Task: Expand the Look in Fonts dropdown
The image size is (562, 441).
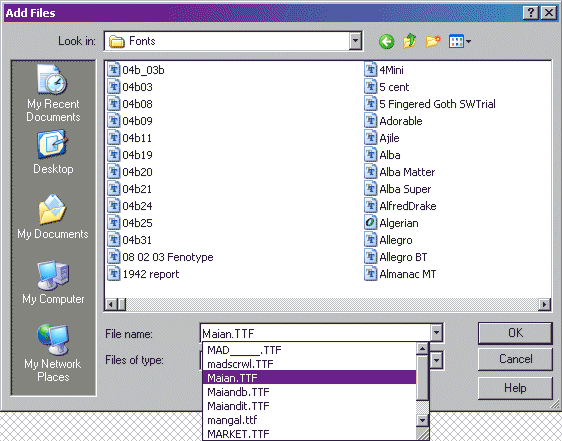Action: tap(355, 41)
